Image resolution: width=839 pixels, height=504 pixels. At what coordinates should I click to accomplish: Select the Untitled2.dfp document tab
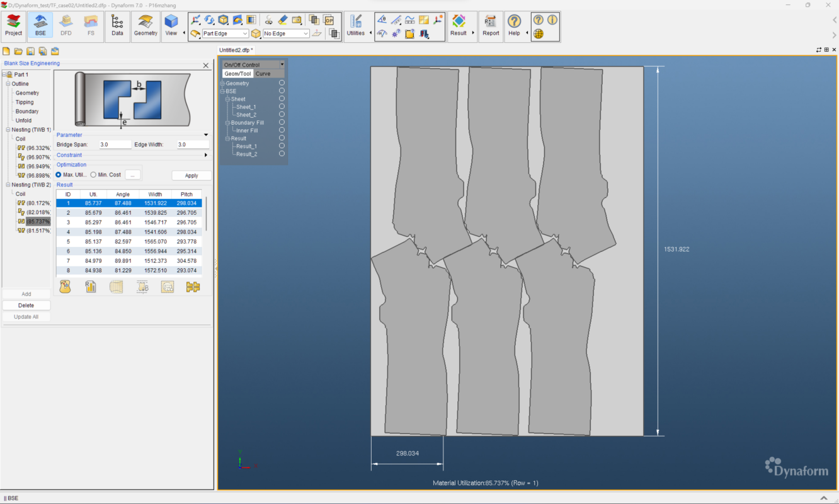(x=236, y=50)
